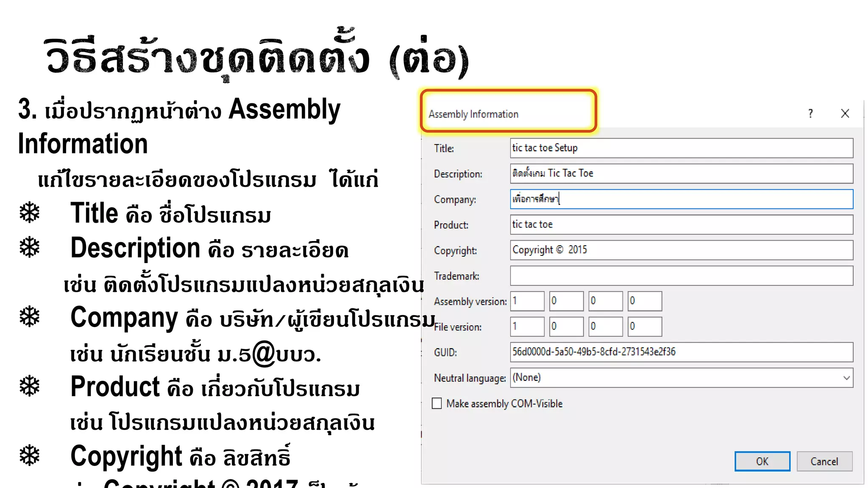Focus the Company text field
868x488 pixels.
point(682,199)
